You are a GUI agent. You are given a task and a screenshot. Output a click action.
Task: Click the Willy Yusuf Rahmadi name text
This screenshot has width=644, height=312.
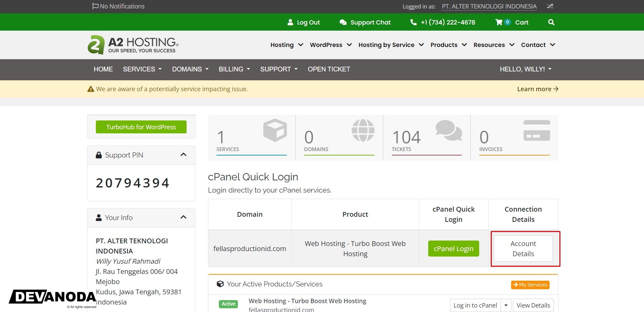tap(128, 261)
